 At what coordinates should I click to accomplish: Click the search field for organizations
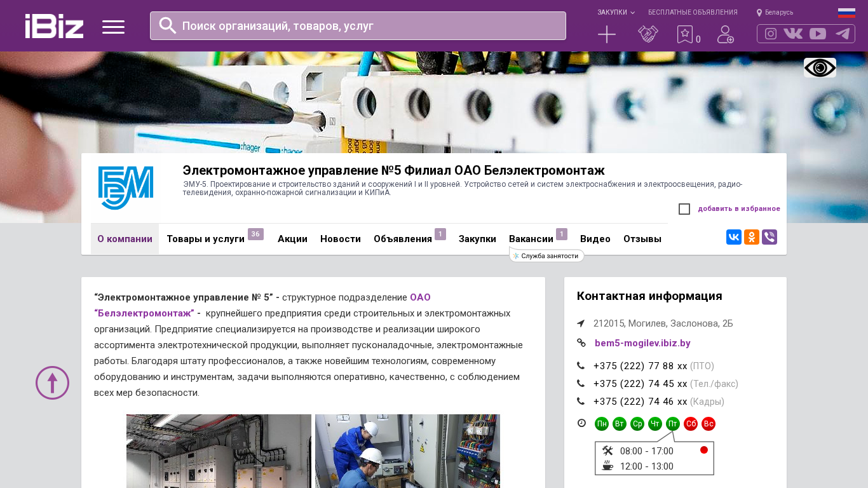[x=358, y=25]
